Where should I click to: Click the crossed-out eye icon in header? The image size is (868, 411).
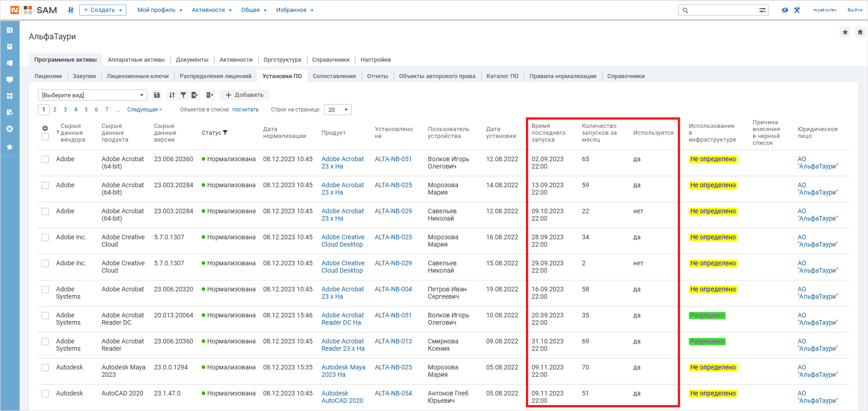(x=785, y=10)
